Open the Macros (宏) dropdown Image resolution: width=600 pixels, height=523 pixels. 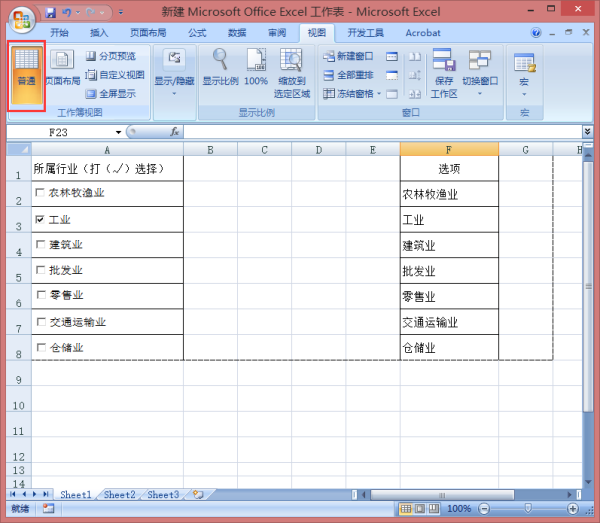[x=524, y=75]
